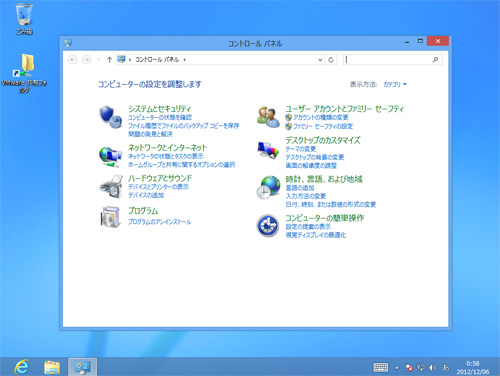Expand address bar history dropdown
500x376 pixels.
point(320,60)
